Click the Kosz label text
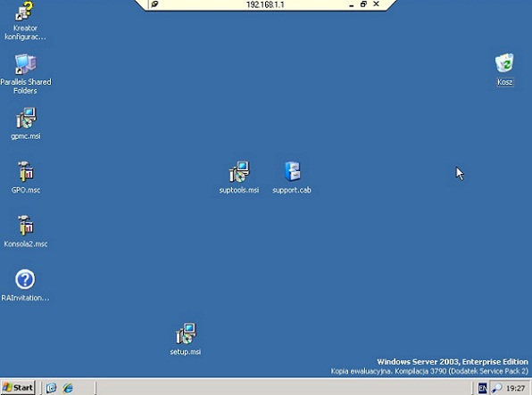 [505, 82]
